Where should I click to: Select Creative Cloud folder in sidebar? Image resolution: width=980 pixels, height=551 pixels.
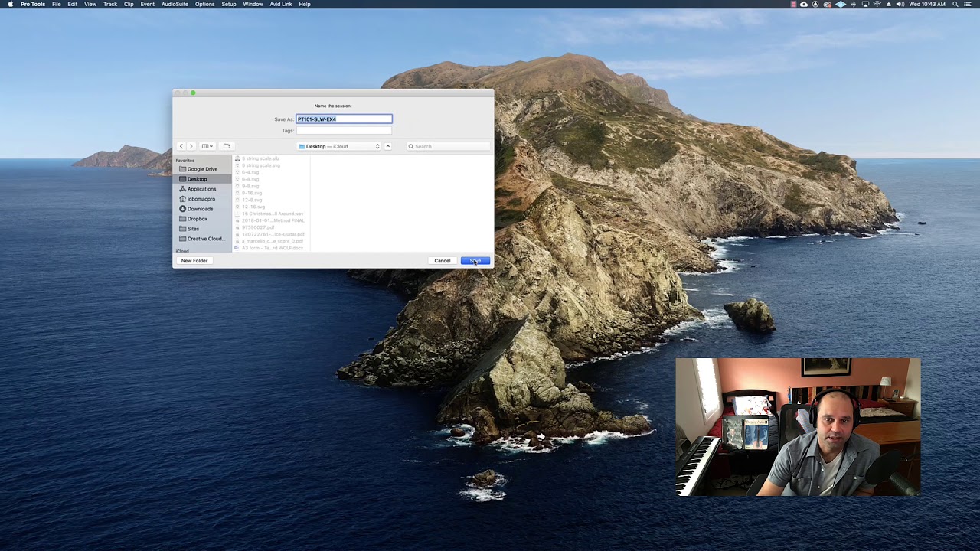click(202, 239)
